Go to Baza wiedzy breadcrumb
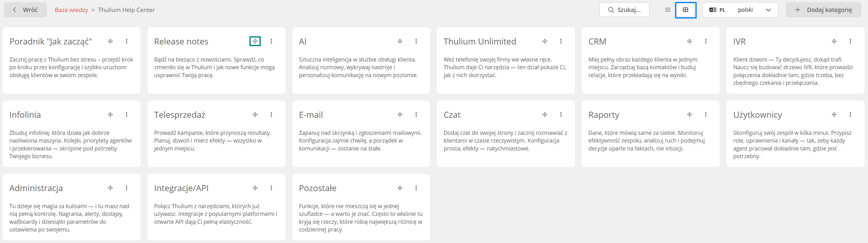The width and height of the screenshot is (868, 243). 71,10
